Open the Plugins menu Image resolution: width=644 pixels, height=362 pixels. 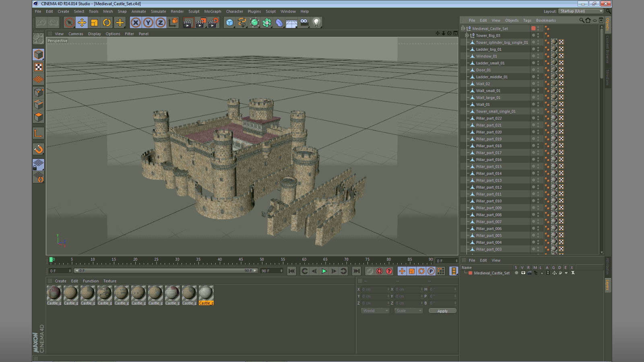pyautogui.click(x=254, y=12)
